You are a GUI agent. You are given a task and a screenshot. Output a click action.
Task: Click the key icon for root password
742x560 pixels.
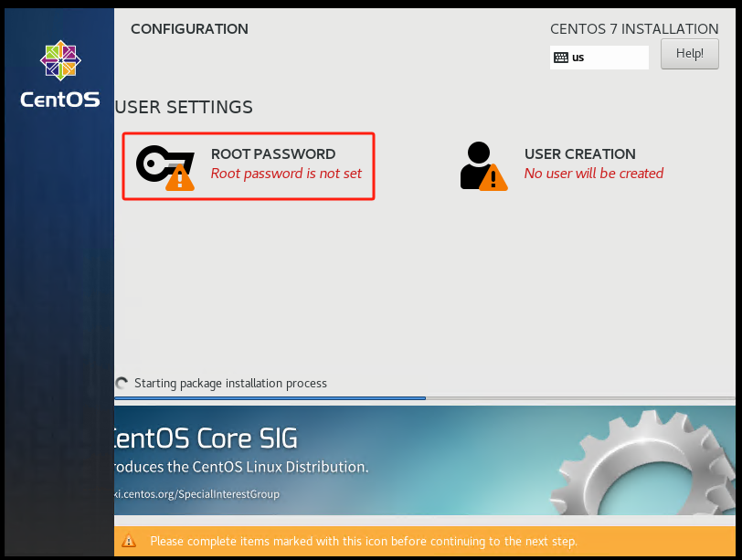point(159,163)
